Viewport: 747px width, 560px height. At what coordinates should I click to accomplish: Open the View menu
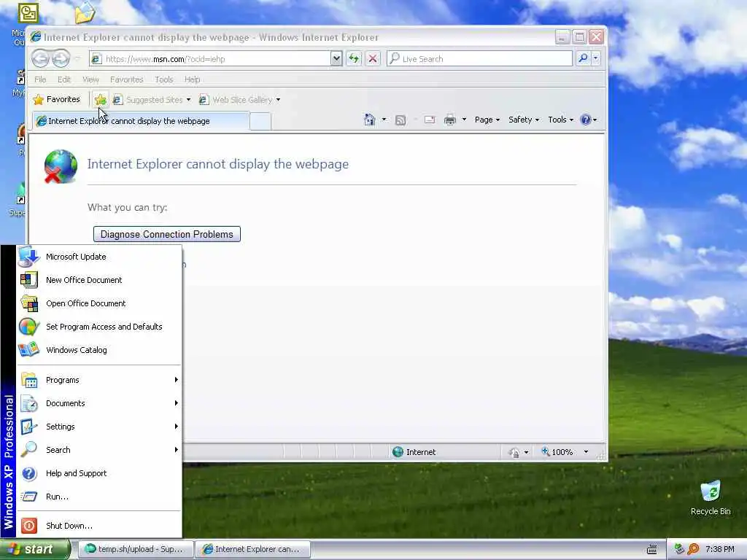click(x=90, y=79)
